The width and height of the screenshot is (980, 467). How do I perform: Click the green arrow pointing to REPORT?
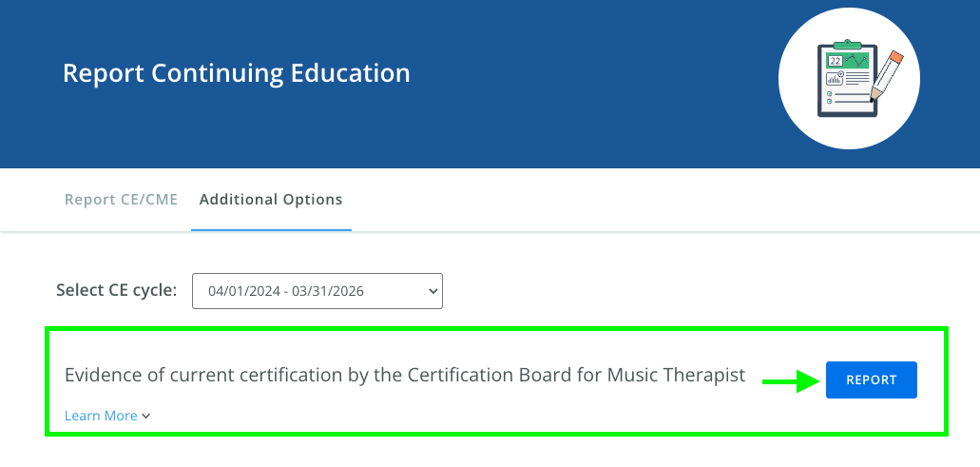point(792,382)
